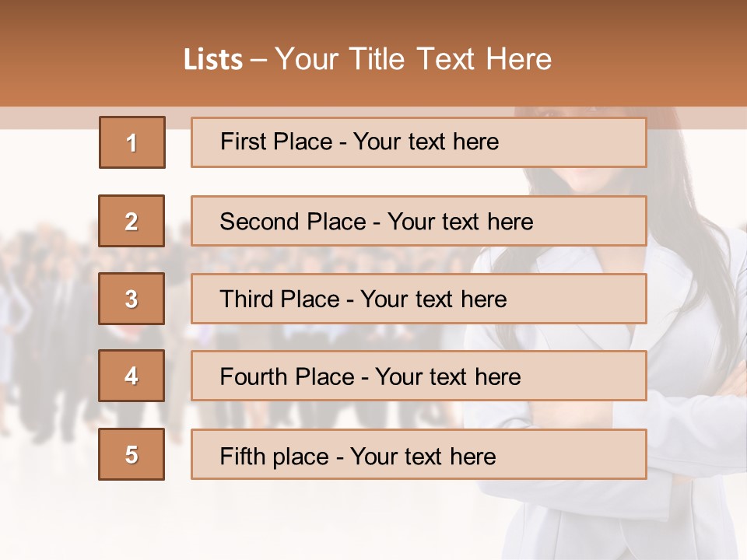Select the "Fourth Place" text bar
Screen dimensions: 747x560
419,376
